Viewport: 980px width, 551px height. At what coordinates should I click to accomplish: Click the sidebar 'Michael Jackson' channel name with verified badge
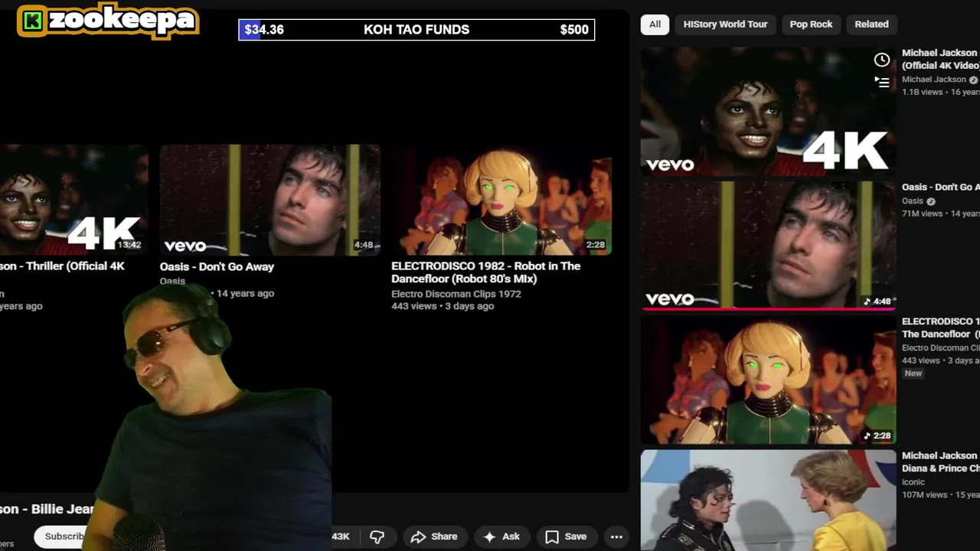(x=939, y=80)
